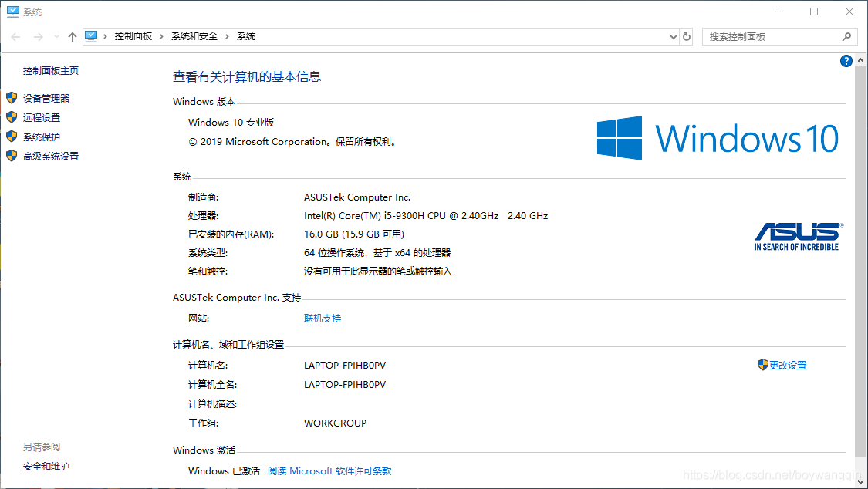Click the Back navigation arrow

click(15, 37)
